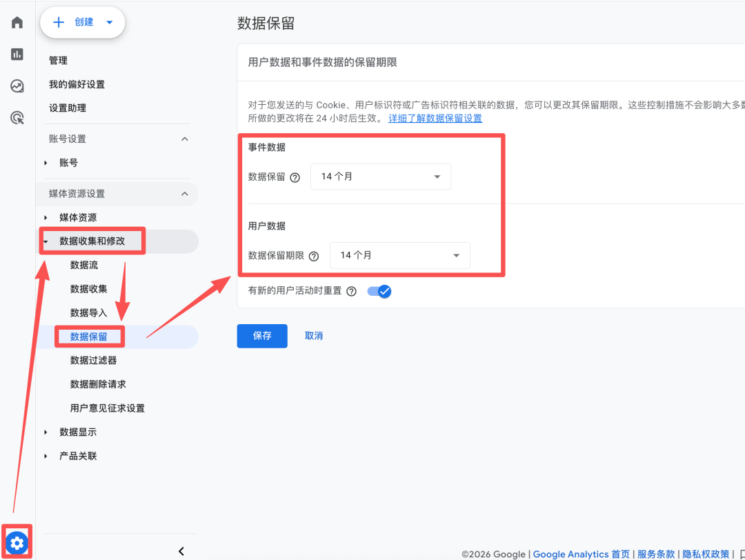Screen dimensions: 745x560
Task: Click the help icon next to 事件数据保留
Action: click(x=295, y=177)
